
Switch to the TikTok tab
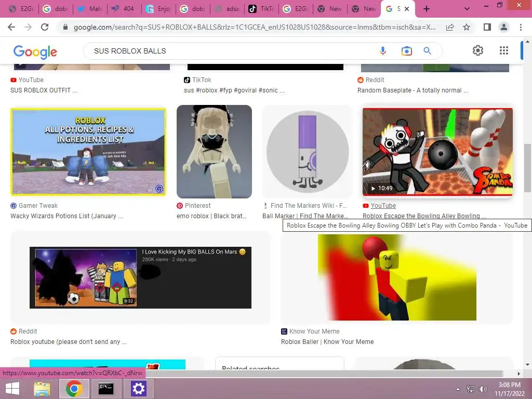261,9
